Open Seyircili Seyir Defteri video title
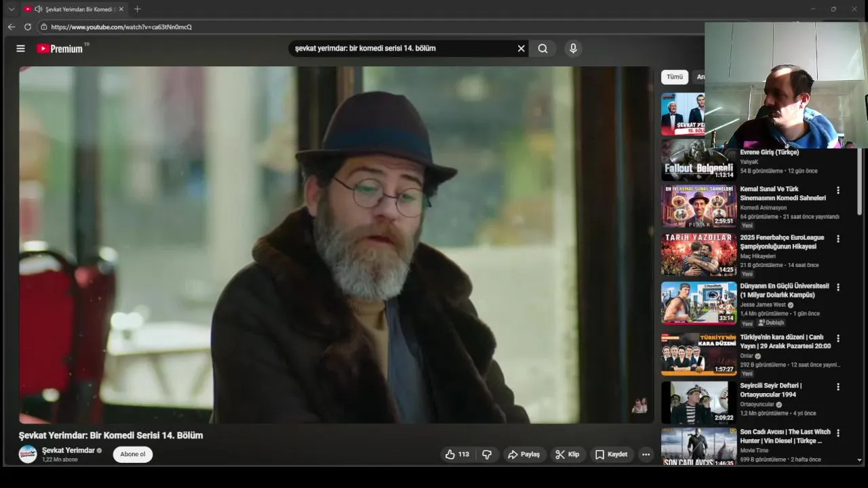 (x=771, y=390)
